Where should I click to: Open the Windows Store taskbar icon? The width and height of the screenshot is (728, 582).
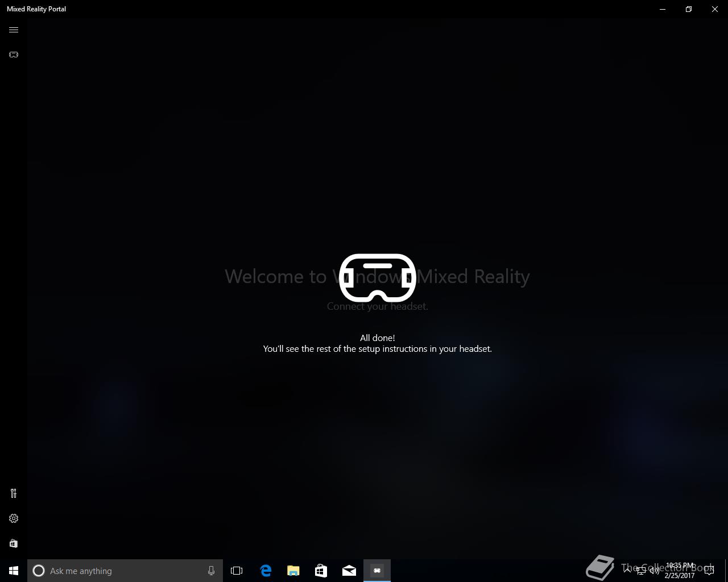click(x=321, y=571)
